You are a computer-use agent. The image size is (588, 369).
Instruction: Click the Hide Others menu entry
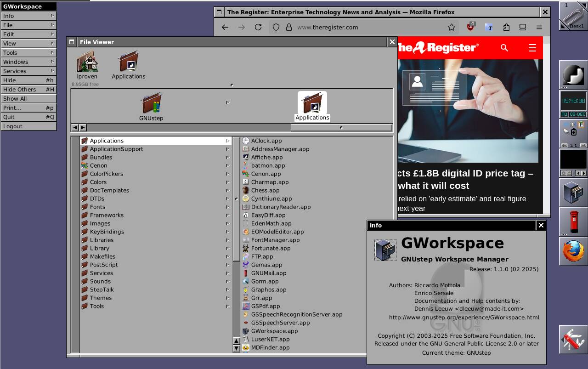point(28,89)
